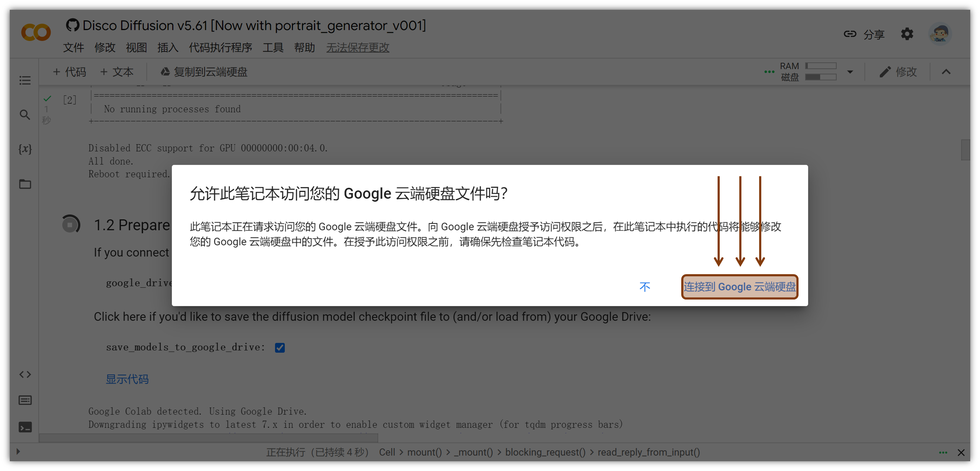Click 复制到云端硬盘 button
Image resolution: width=980 pixels, height=471 pixels.
pyautogui.click(x=204, y=72)
